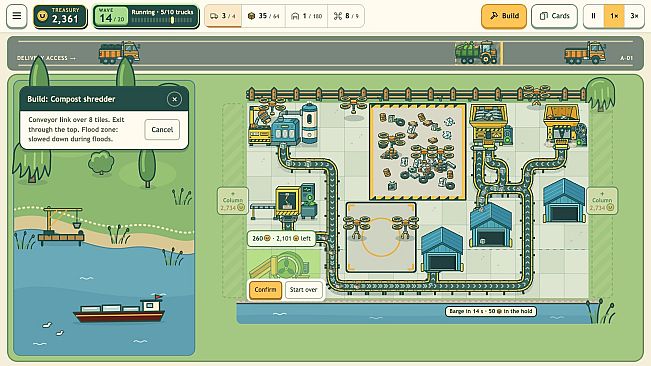Open the Cards panel
Viewport: 651px width, 366px height.
click(554, 16)
